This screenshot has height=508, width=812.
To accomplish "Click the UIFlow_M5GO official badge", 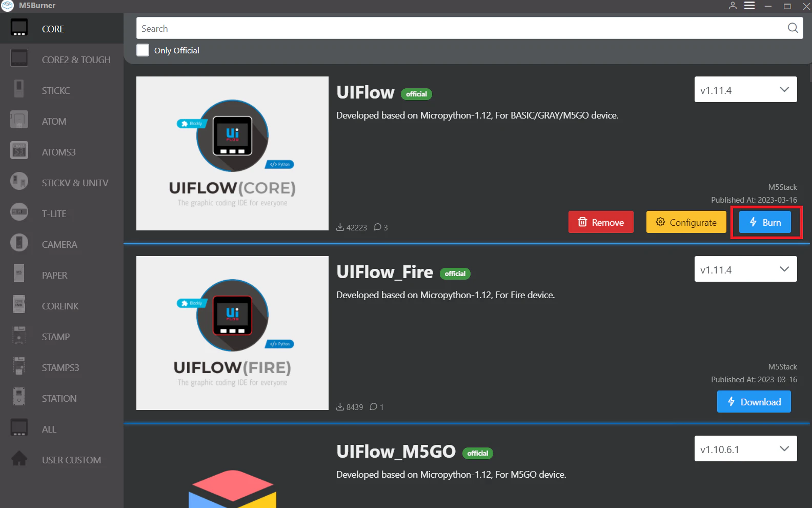I will pos(478,453).
